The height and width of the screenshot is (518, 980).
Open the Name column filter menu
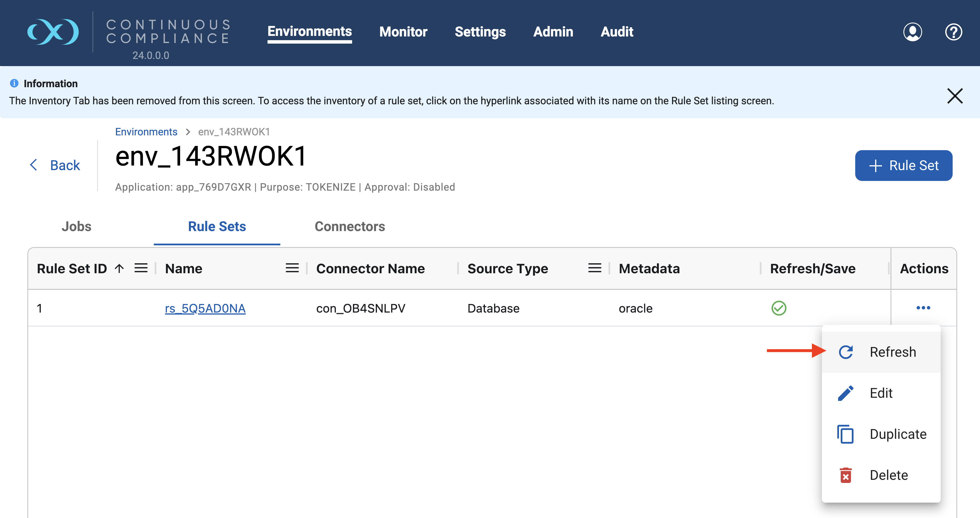[292, 268]
